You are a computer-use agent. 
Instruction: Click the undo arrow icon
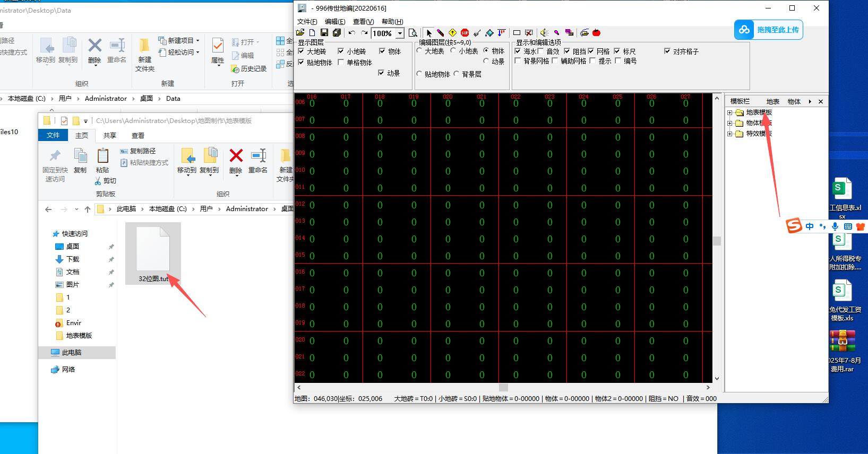(352, 33)
